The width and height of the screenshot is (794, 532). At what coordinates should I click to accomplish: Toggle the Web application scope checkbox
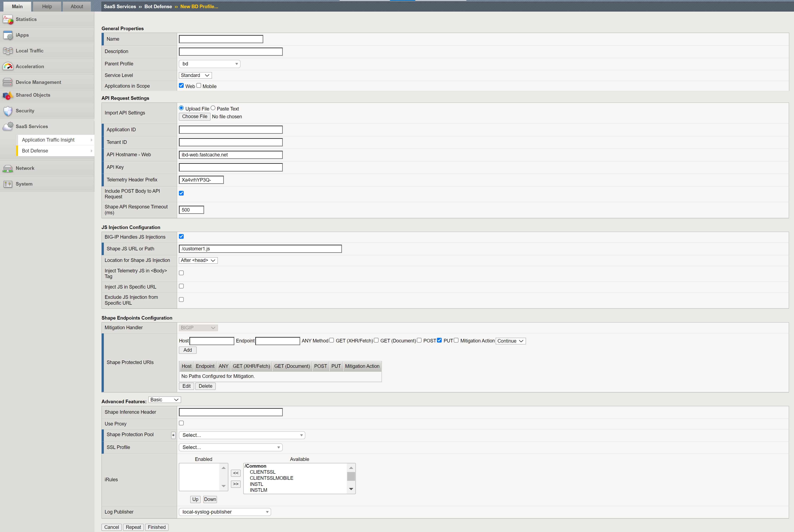(181, 86)
